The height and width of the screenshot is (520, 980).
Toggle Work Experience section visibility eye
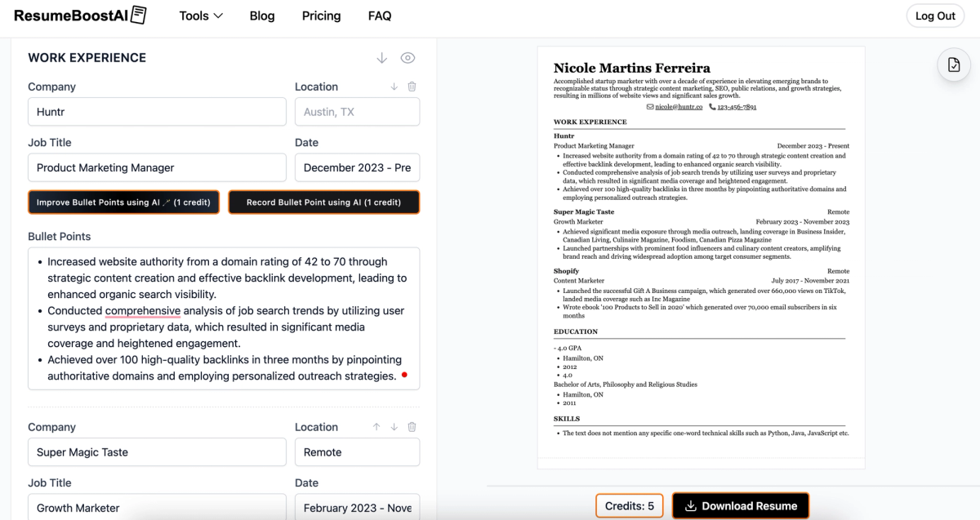coord(408,58)
